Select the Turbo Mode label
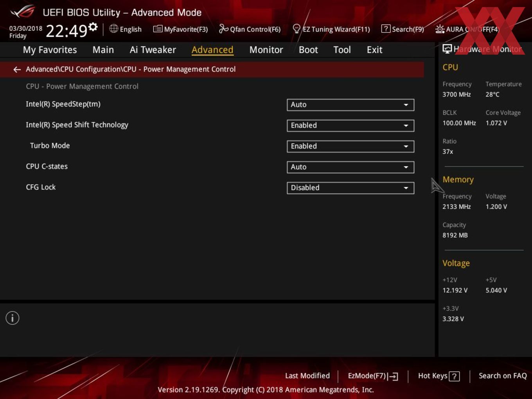 pos(50,146)
